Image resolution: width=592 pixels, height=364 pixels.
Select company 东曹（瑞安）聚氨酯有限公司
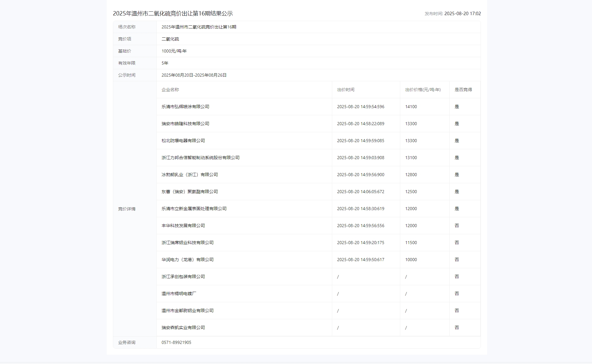point(190,192)
